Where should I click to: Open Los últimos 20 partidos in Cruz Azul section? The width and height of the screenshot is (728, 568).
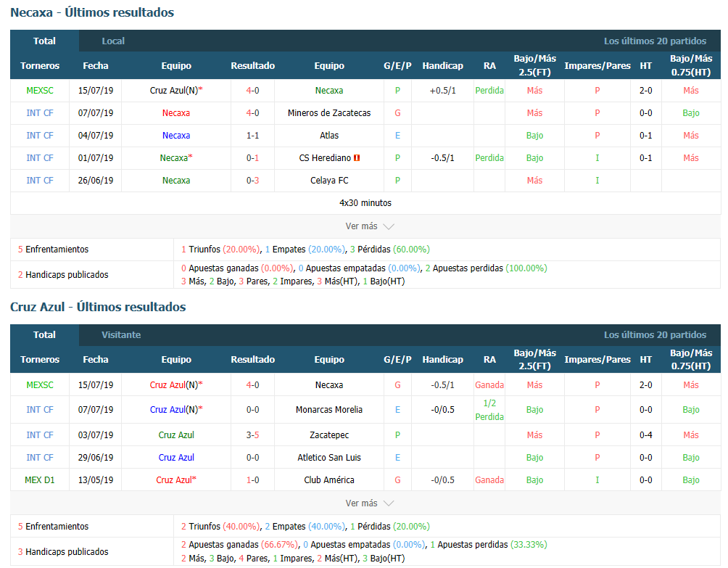pos(655,335)
